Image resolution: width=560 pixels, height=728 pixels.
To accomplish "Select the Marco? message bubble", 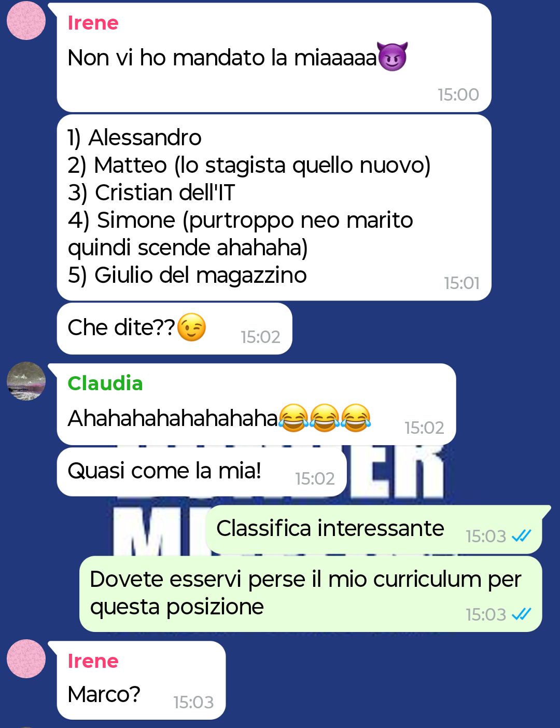I will (x=141, y=680).
